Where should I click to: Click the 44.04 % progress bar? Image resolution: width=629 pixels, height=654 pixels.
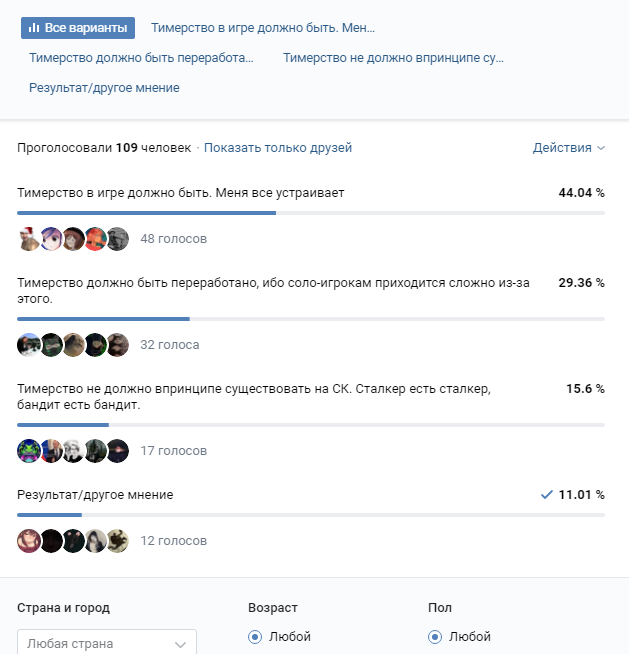coord(311,213)
